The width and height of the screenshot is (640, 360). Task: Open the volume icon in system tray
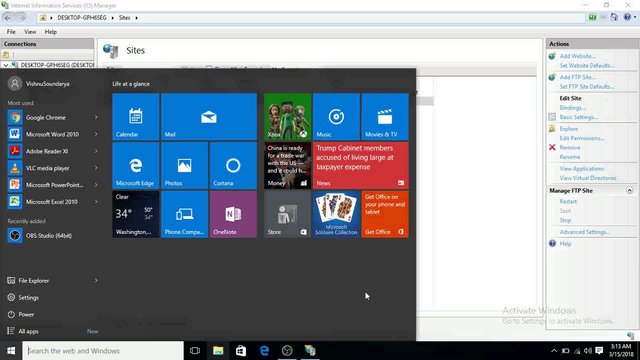pos(588,351)
